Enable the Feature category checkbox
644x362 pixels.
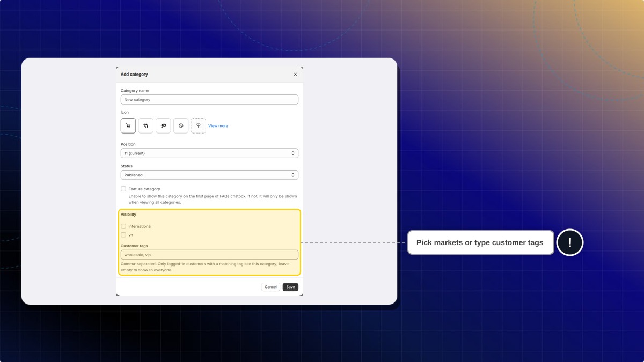coord(123,189)
